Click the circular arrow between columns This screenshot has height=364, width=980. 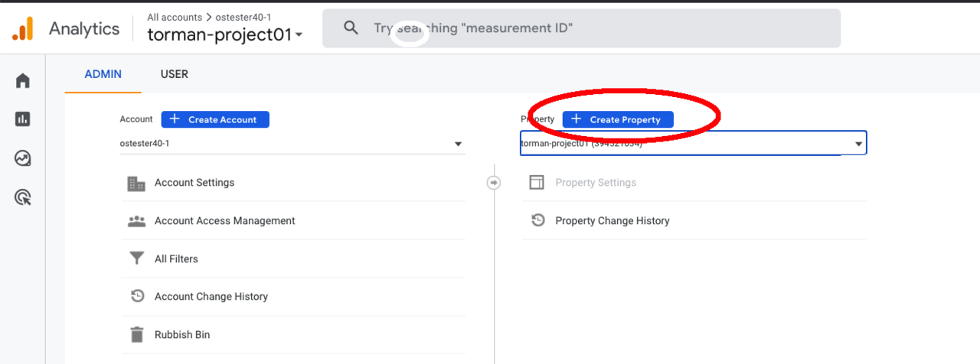[494, 183]
